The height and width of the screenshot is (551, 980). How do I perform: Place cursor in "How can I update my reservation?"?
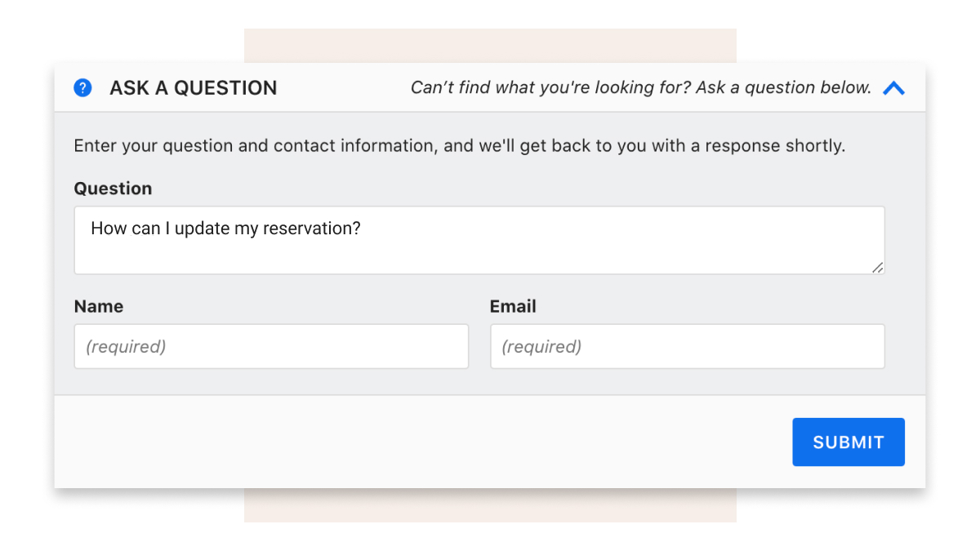(x=226, y=229)
